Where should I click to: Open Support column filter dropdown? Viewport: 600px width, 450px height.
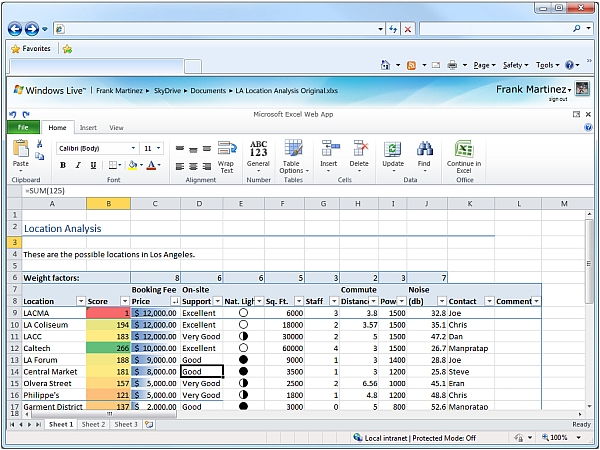pos(217,302)
